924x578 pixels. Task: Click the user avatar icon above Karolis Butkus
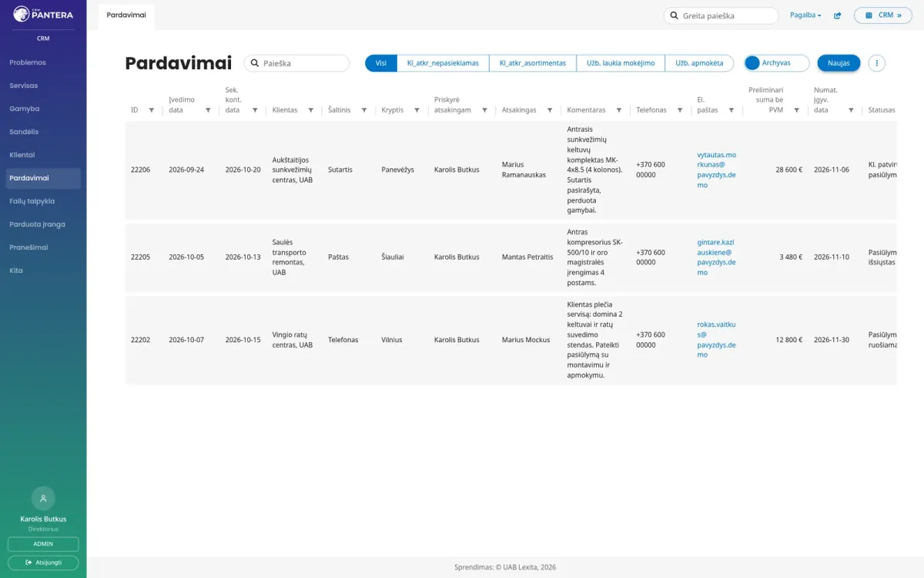(43, 498)
